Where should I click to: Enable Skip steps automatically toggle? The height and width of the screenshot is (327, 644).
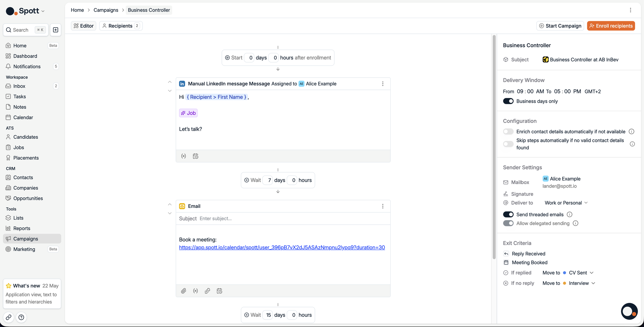tap(508, 144)
